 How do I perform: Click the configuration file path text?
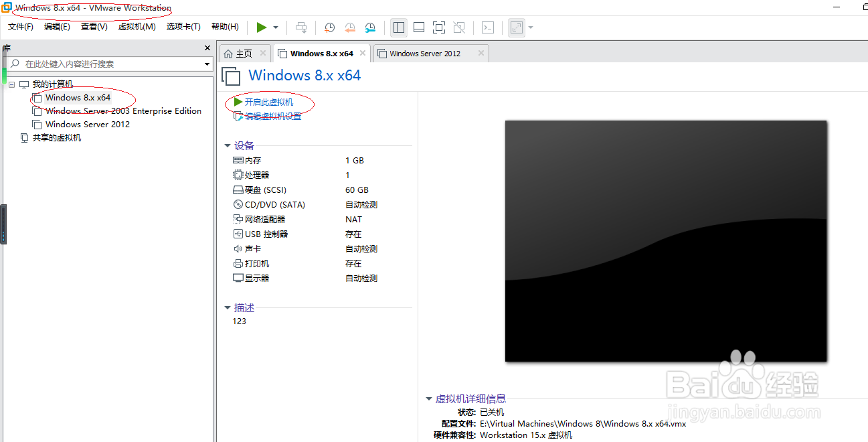pos(583,424)
